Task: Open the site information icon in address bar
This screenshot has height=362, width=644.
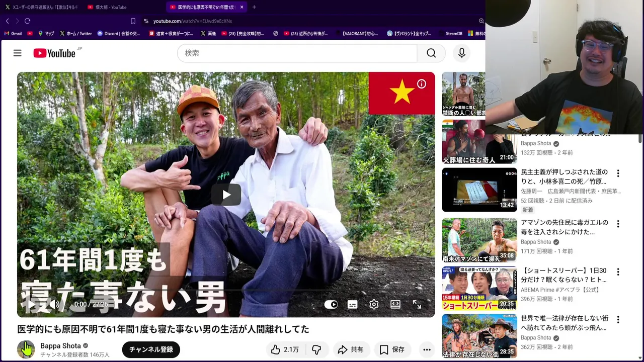Action: (146, 21)
